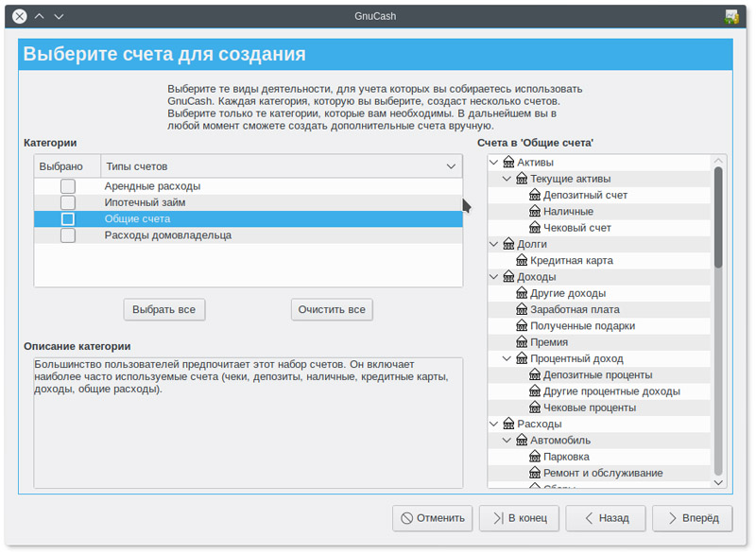Collapse the Автомобиль branch
Image resolution: width=756 pixels, height=555 pixels.
click(507, 441)
